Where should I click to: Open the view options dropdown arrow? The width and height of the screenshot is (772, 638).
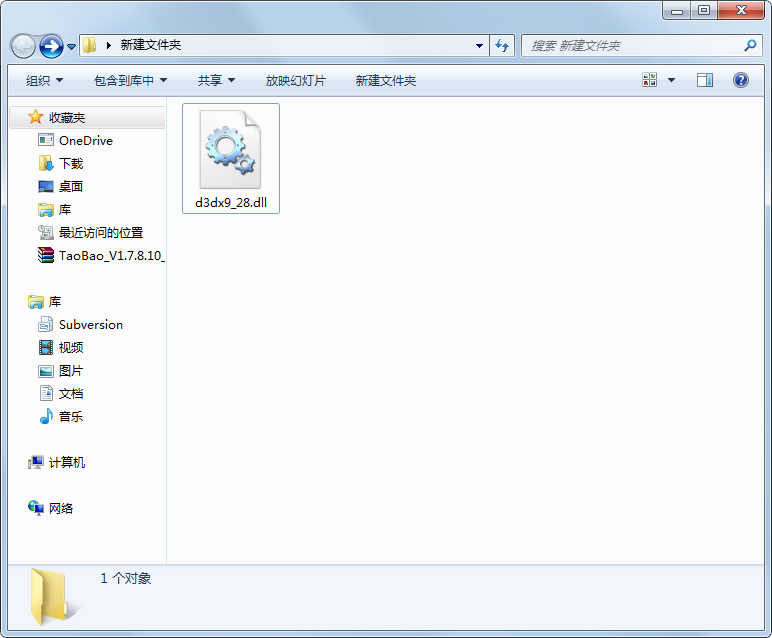point(671,80)
